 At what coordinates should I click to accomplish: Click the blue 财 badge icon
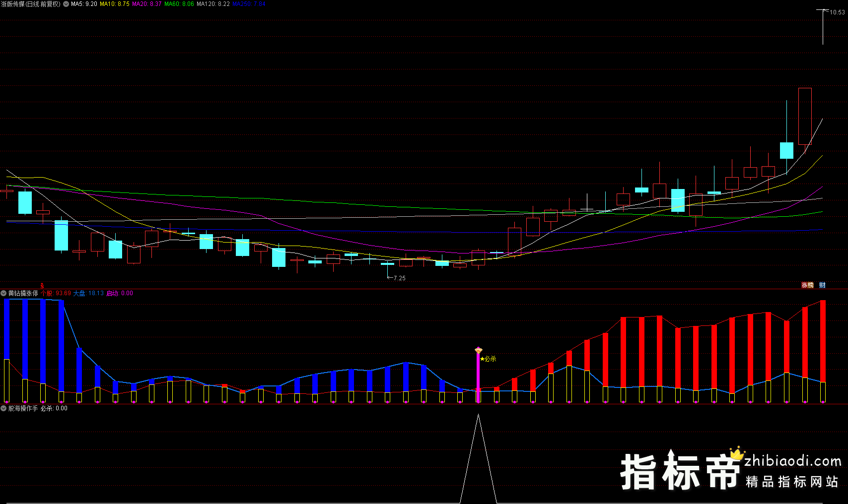(x=822, y=285)
